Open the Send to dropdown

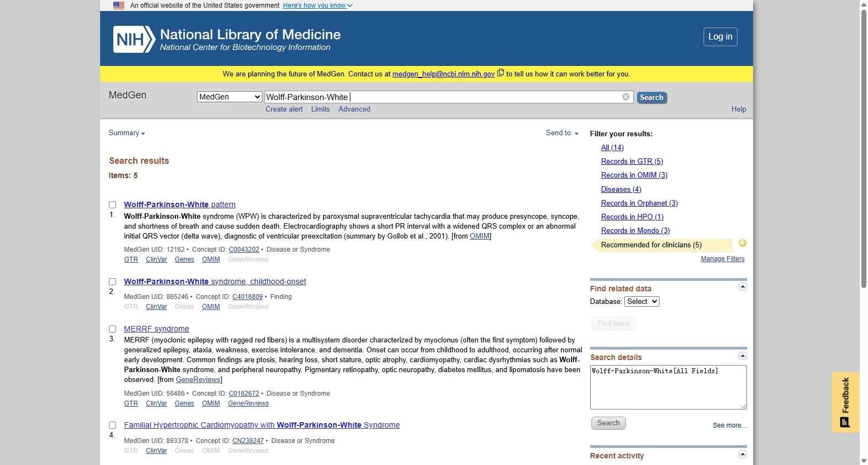562,133
